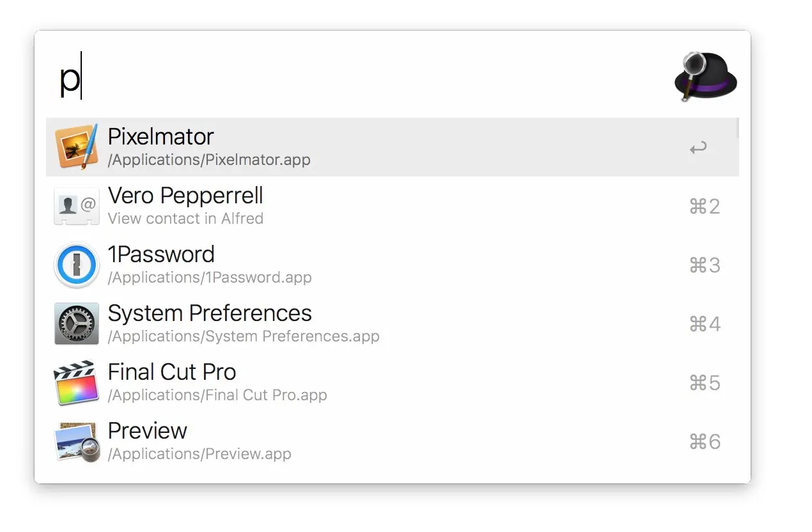Click the System Preferences gear icon
The image size is (812, 532).
[76, 324]
